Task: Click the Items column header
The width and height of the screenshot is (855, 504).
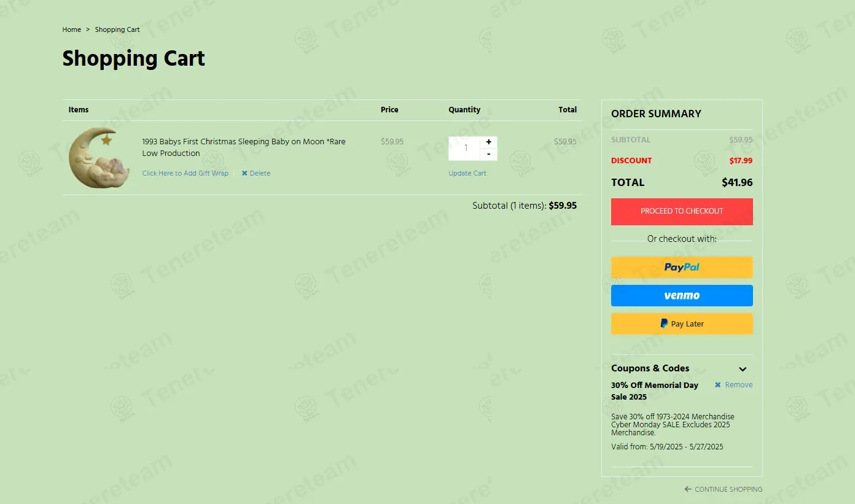Action: pyautogui.click(x=79, y=110)
